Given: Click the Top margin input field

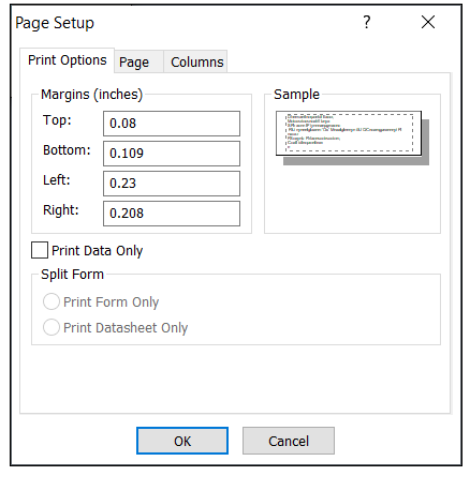Looking at the screenshot, I should tap(171, 124).
